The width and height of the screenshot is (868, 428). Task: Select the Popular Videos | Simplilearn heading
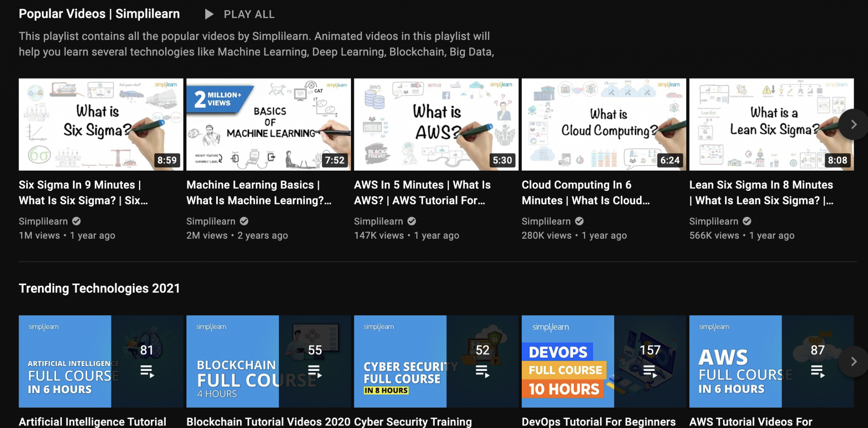pos(99,14)
